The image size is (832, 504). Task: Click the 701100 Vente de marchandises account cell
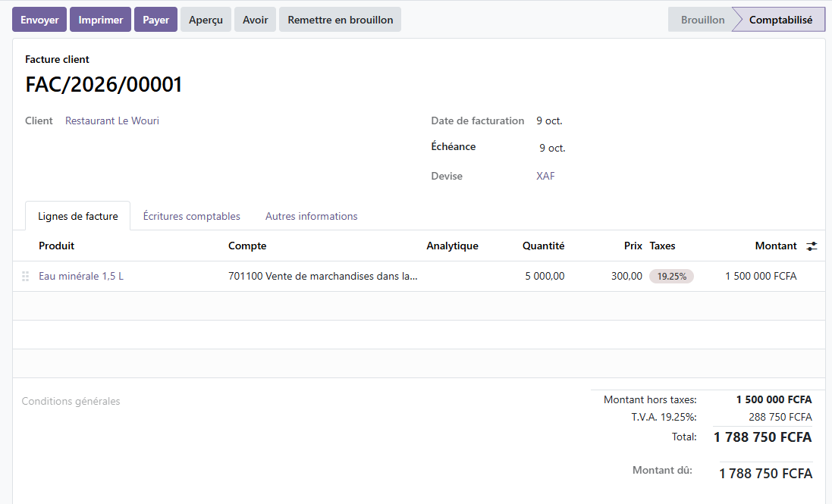[x=322, y=276]
